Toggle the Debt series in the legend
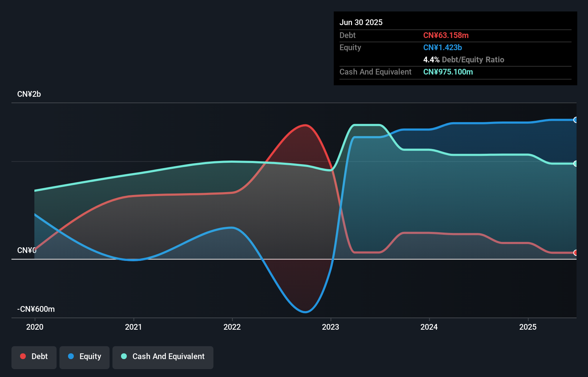This screenshot has height=377, width=588. pos(34,357)
